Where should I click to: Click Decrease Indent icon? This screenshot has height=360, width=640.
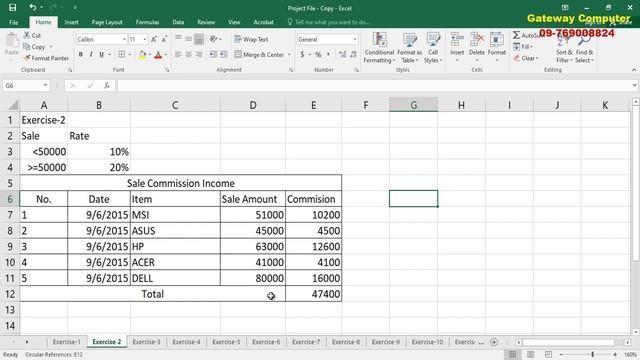[213, 54]
